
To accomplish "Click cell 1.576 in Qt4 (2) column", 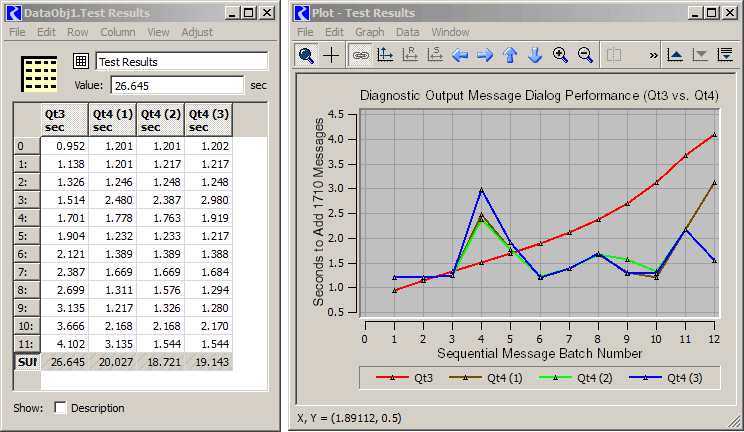I will (x=160, y=290).
